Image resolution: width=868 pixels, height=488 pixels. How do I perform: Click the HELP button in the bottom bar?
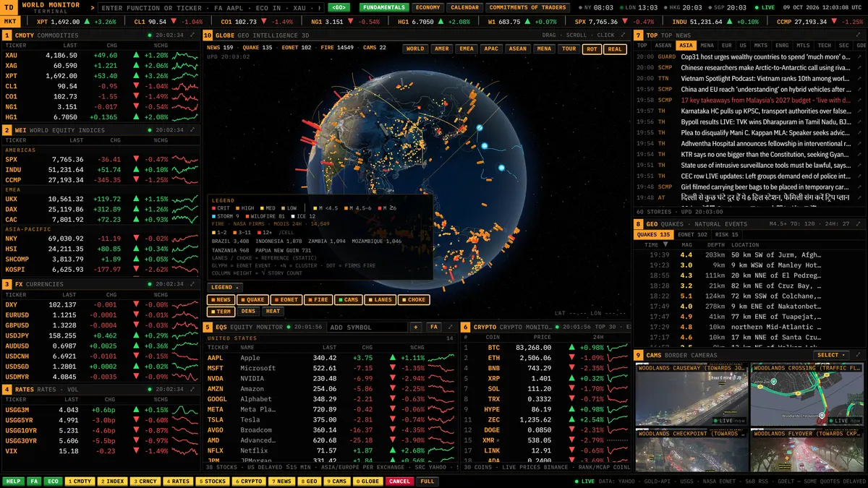(x=13, y=481)
